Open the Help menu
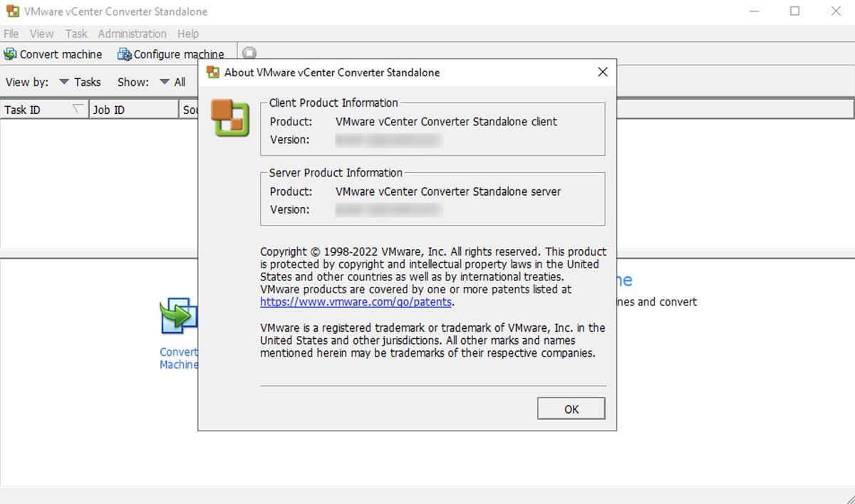The height and width of the screenshot is (504, 855). tap(188, 33)
